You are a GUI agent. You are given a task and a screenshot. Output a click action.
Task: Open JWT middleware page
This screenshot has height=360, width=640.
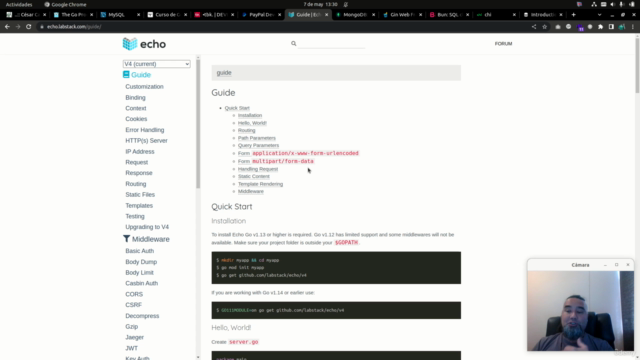click(x=131, y=348)
